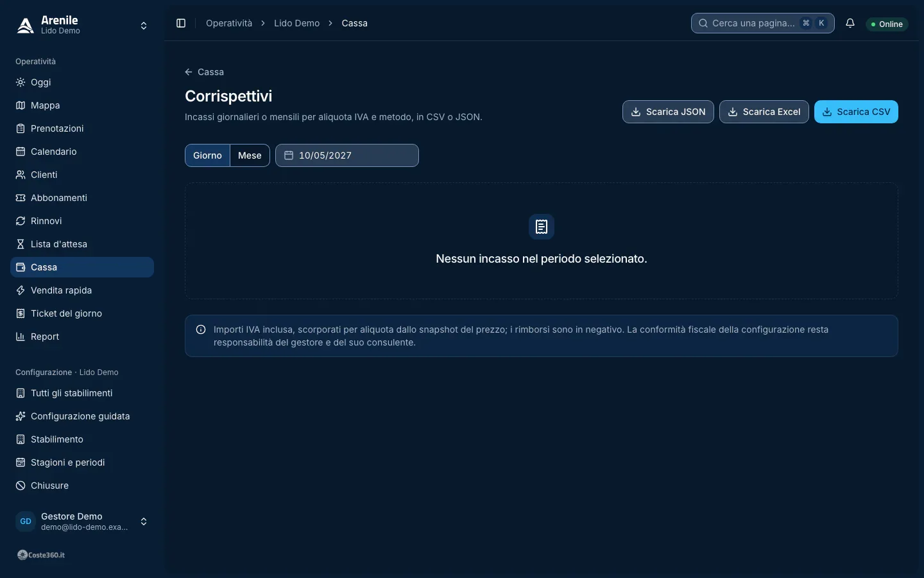
Task: Expand the Gestore Demo account menu
Action: click(x=144, y=521)
